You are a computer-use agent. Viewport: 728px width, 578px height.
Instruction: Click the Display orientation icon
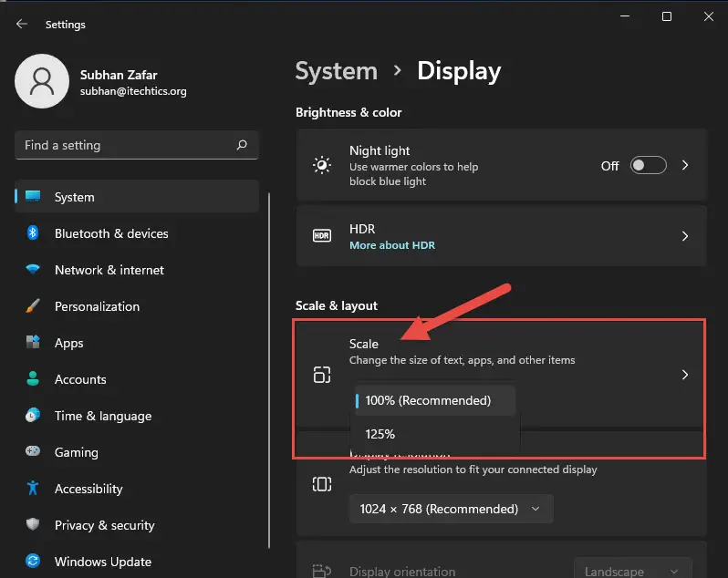(322, 571)
